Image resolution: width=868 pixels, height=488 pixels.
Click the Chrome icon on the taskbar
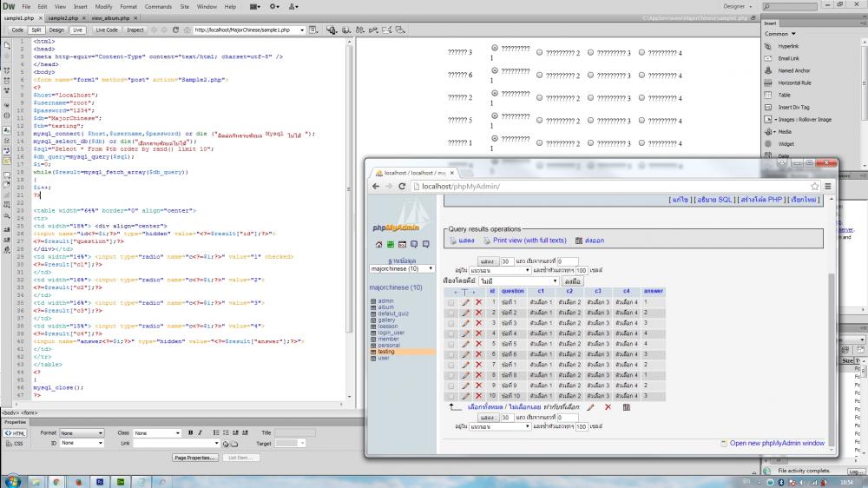click(56, 482)
